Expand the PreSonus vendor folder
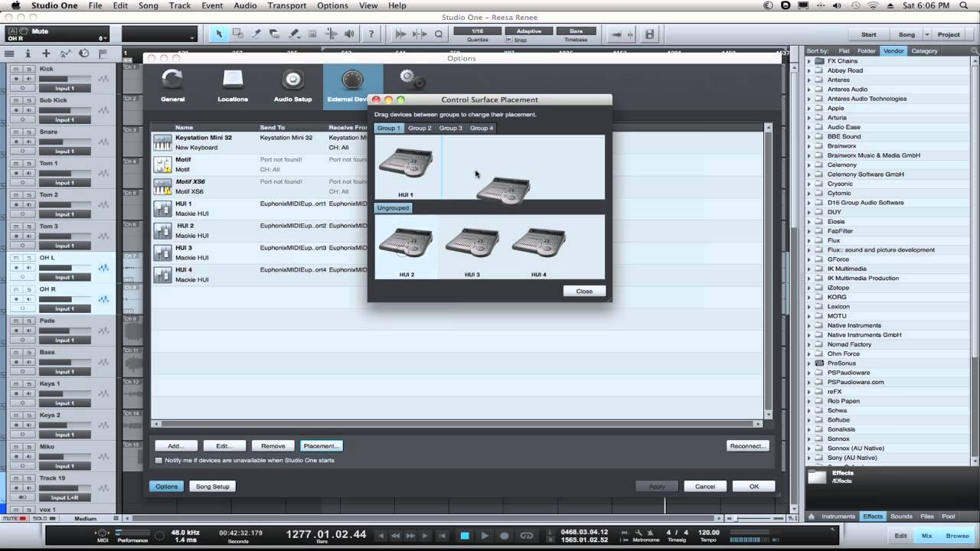Viewport: 980px width, 551px height. click(x=809, y=364)
